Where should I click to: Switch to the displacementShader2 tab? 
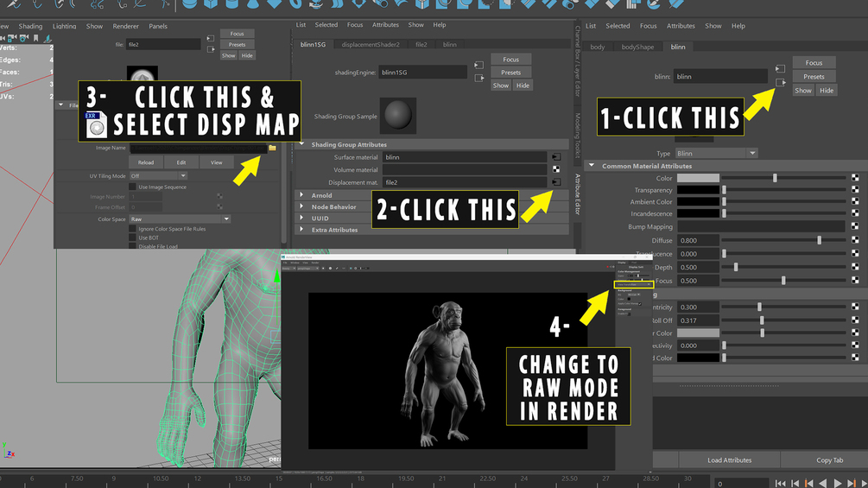371,44
